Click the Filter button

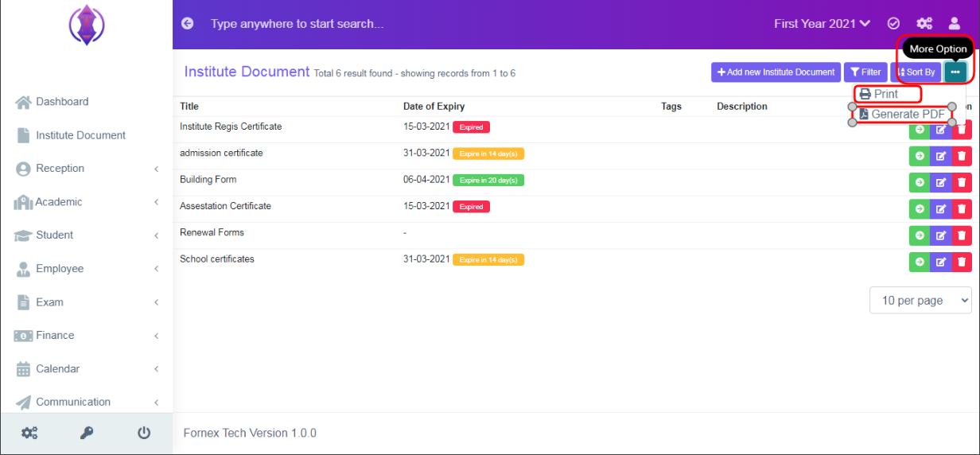tap(865, 72)
